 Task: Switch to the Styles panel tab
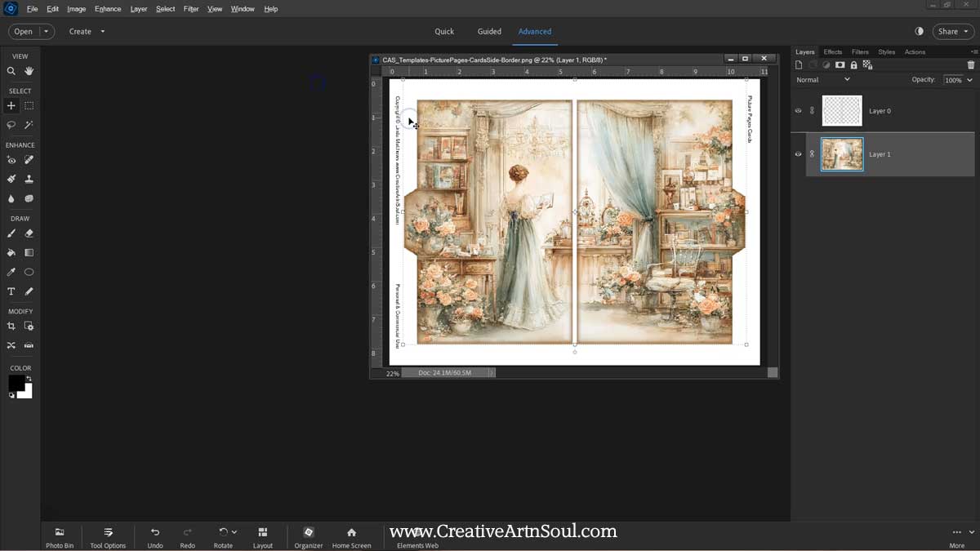click(887, 52)
